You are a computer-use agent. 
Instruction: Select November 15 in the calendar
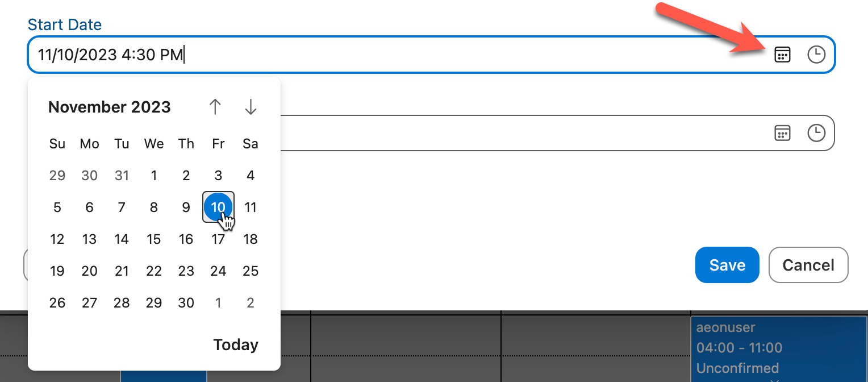[153, 239]
